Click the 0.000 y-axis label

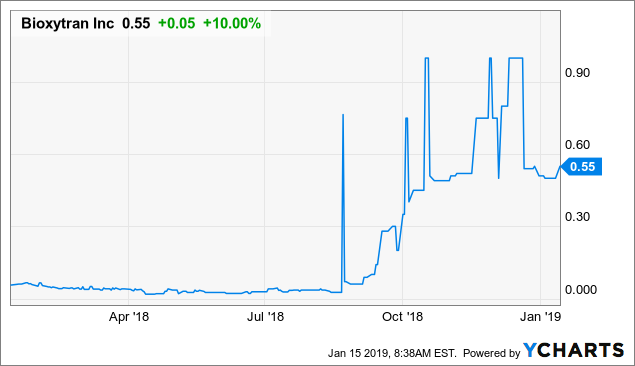pos(581,289)
